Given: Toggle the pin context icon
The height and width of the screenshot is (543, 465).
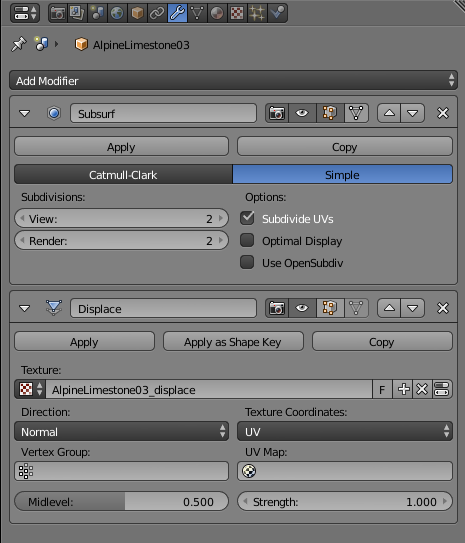Looking at the screenshot, I should [18, 44].
